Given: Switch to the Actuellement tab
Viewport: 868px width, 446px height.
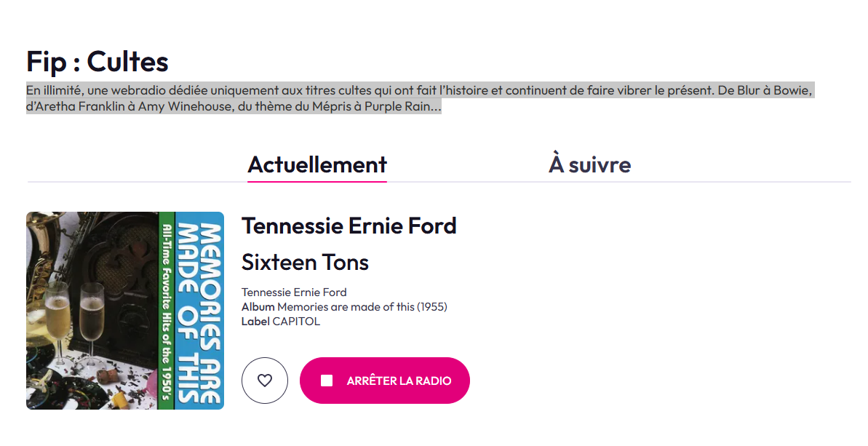Looking at the screenshot, I should [x=317, y=165].
